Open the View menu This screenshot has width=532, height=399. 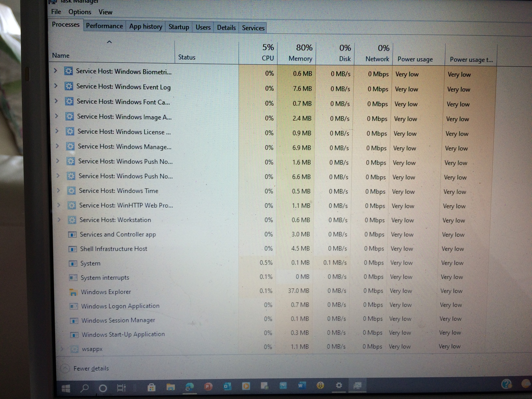click(x=105, y=12)
